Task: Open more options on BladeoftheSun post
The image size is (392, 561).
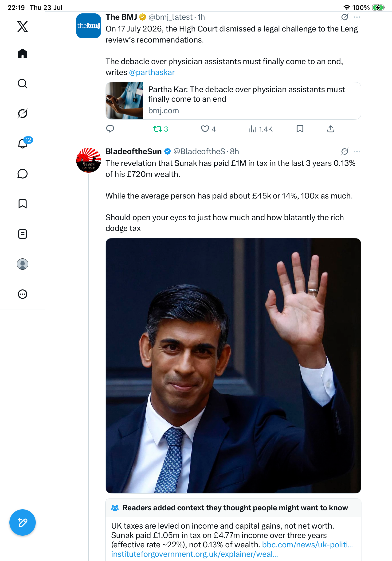Action: (357, 152)
